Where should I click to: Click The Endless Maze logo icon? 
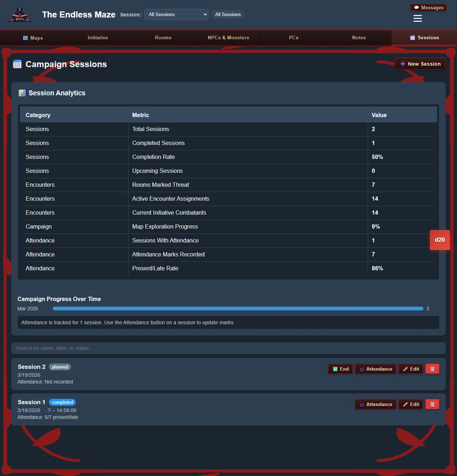point(20,14)
